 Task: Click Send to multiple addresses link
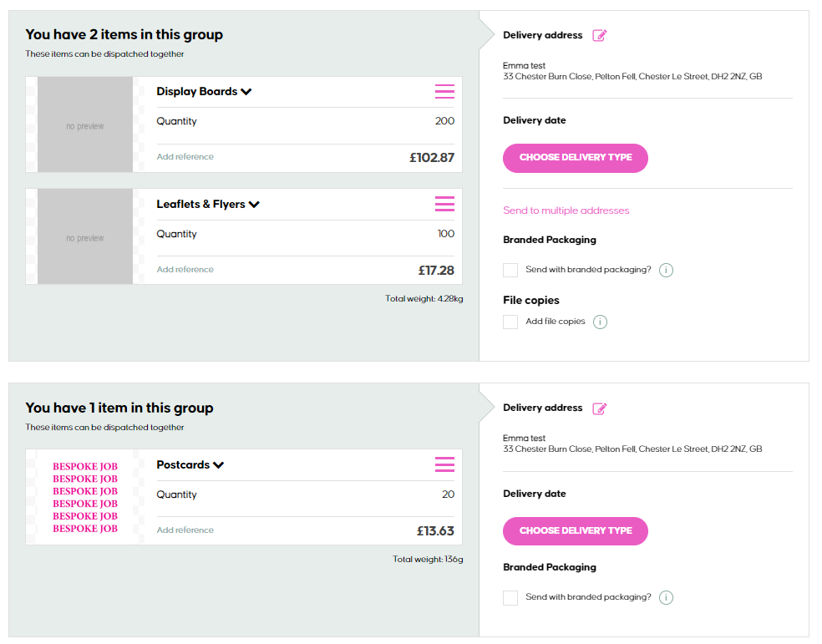click(x=566, y=210)
